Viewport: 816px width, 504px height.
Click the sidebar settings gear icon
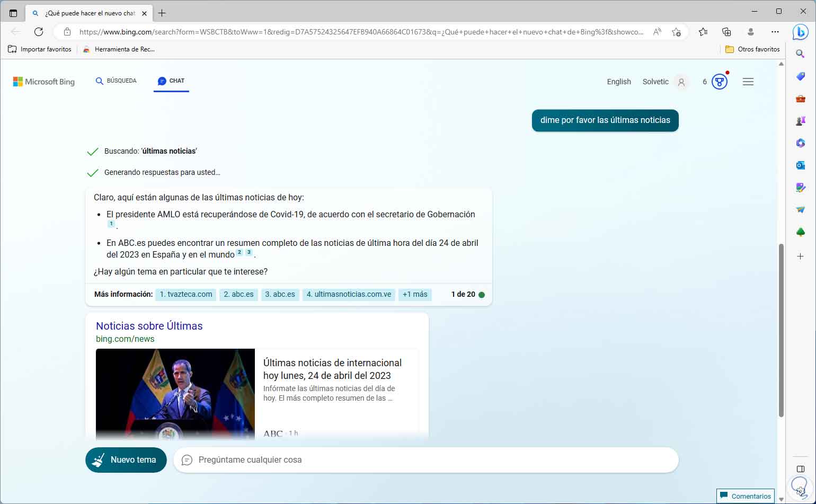tap(801, 491)
